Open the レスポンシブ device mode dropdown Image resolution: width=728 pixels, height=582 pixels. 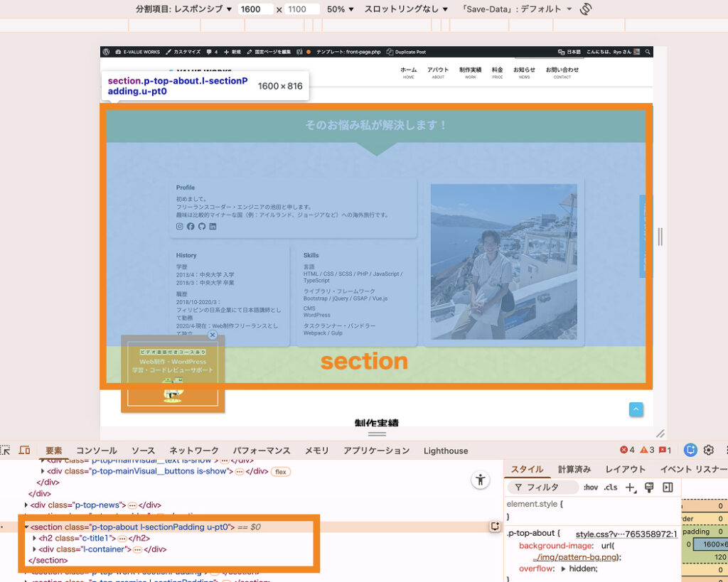point(206,9)
